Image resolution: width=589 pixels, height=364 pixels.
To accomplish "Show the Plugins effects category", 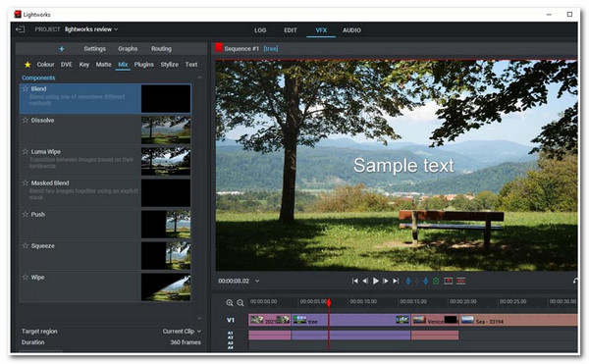I will [x=144, y=65].
